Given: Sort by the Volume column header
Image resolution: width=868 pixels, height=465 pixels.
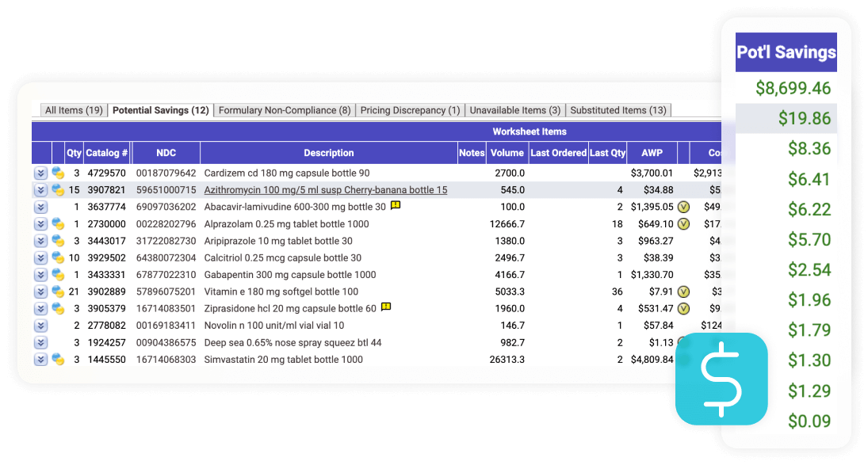Looking at the screenshot, I should click(507, 153).
